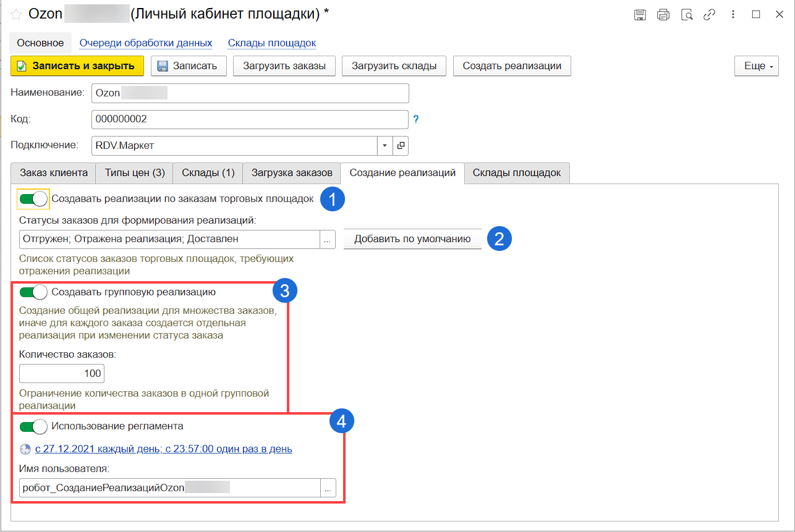This screenshot has height=532, width=795.
Task: Switch to the Заказ клиента tab
Action: click(54, 173)
